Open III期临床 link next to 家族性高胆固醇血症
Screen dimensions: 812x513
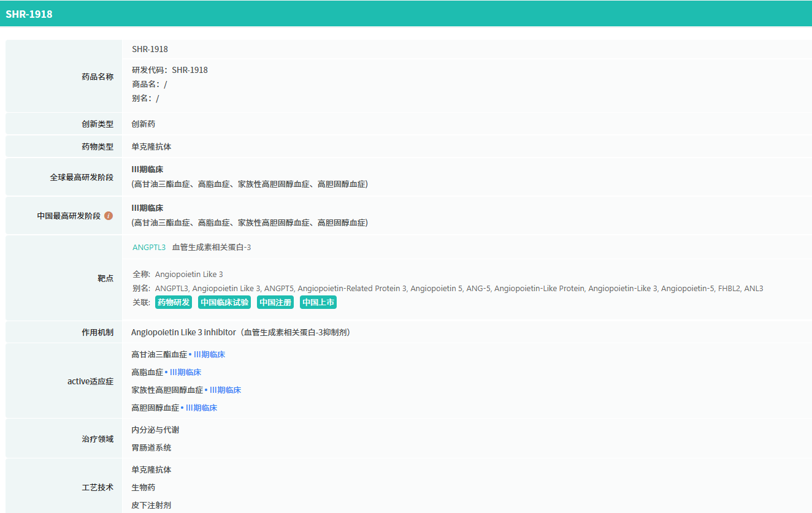click(x=225, y=390)
